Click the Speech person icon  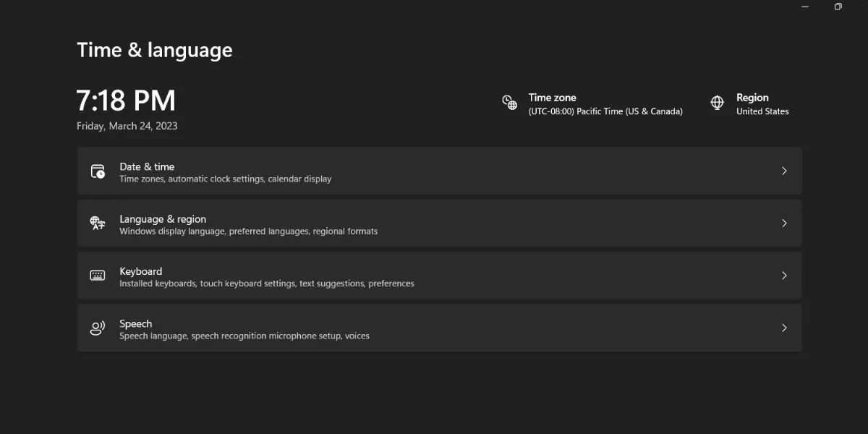(x=98, y=328)
